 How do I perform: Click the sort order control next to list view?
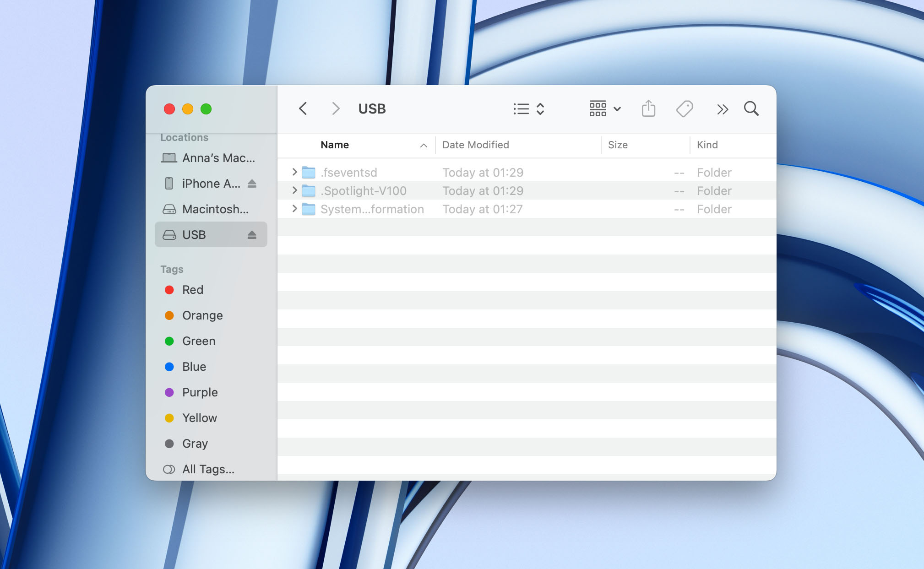coord(540,108)
